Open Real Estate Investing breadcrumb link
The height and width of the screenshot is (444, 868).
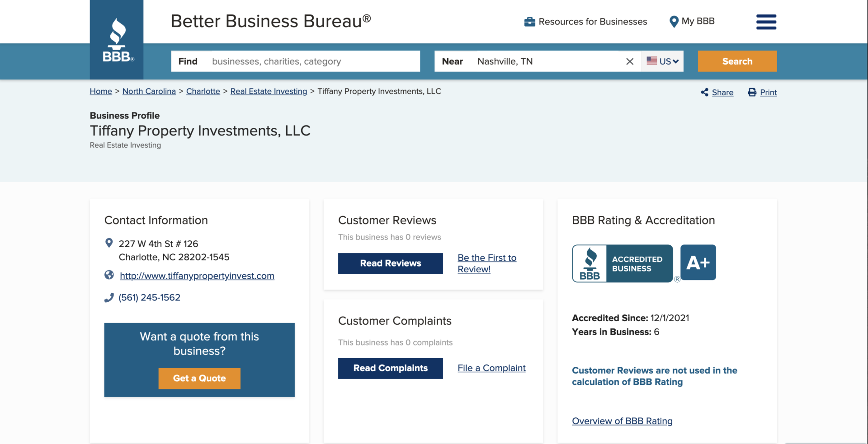tap(269, 91)
